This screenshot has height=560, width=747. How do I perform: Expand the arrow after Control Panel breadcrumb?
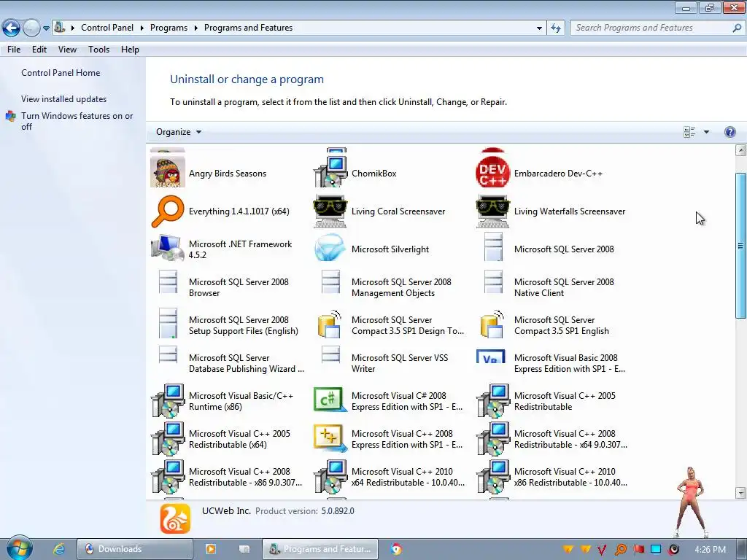142,28
